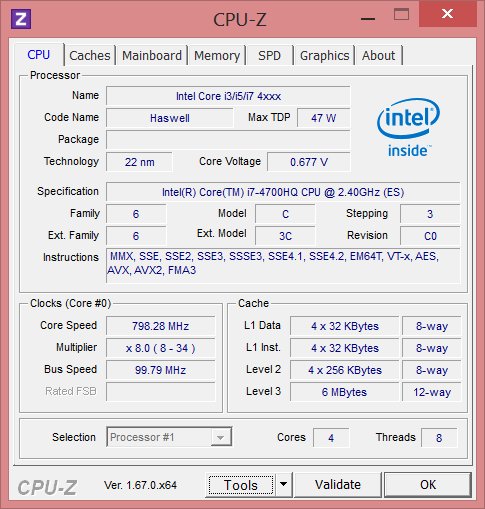Click the Intel Inside logo
485x509 pixels.
[408, 127]
